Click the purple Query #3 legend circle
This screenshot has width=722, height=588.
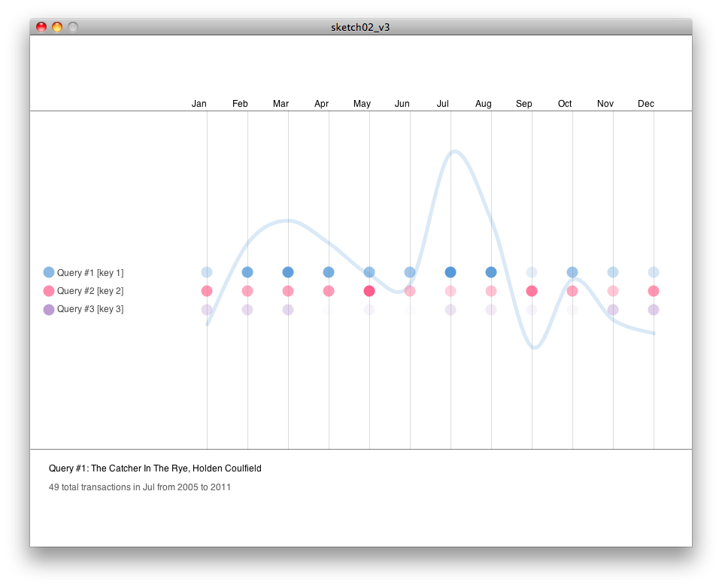(x=49, y=309)
